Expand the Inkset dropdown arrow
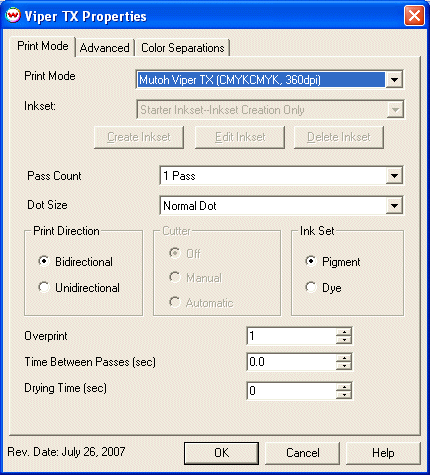The width and height of the screenshot is (430, 475). tap(395, 110)
